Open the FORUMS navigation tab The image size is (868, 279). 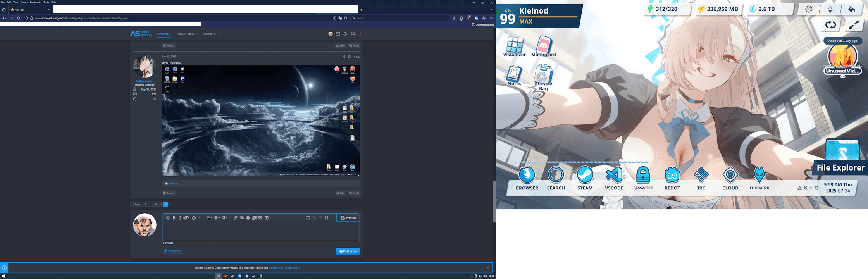point(163,34)
